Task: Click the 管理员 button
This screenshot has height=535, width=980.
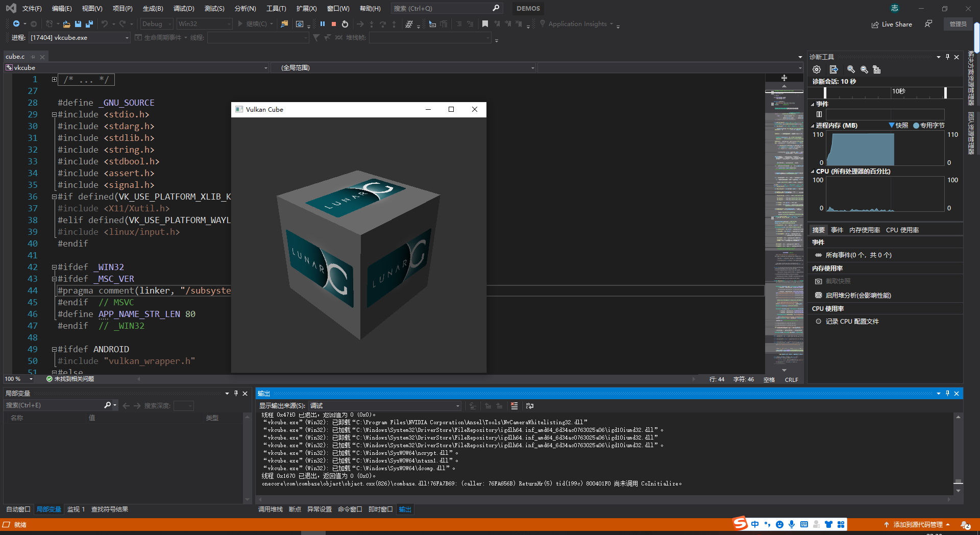Action: 958,24
